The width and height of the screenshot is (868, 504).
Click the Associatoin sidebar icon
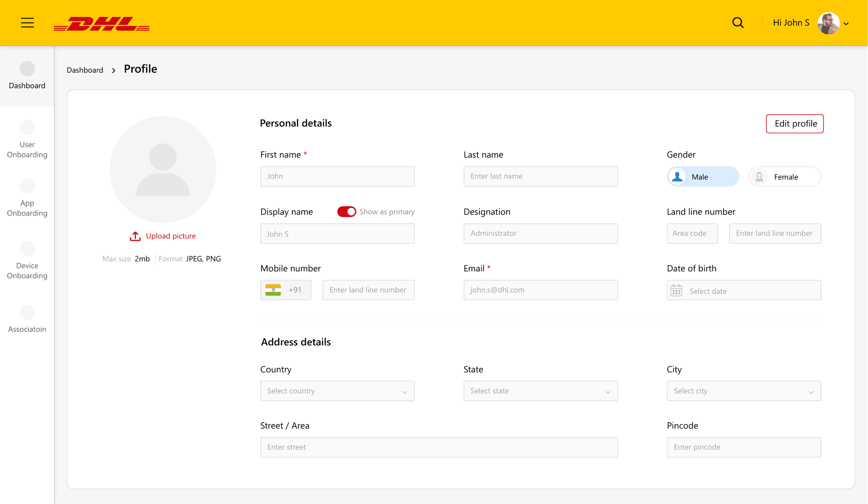click(x=27, y=312)
